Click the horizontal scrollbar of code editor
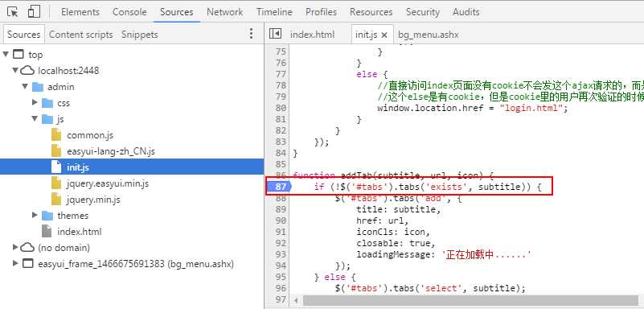The image size is (644, 309). tap(470, 300)
